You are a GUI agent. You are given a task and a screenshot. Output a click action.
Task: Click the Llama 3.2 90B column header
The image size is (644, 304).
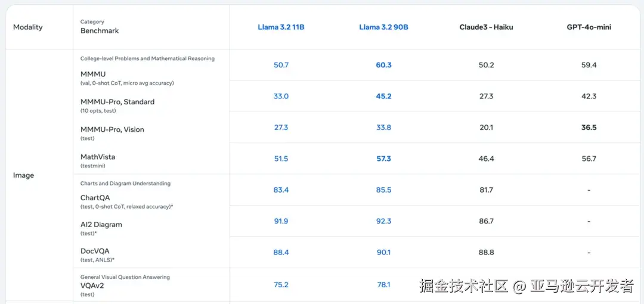(383, 27)
